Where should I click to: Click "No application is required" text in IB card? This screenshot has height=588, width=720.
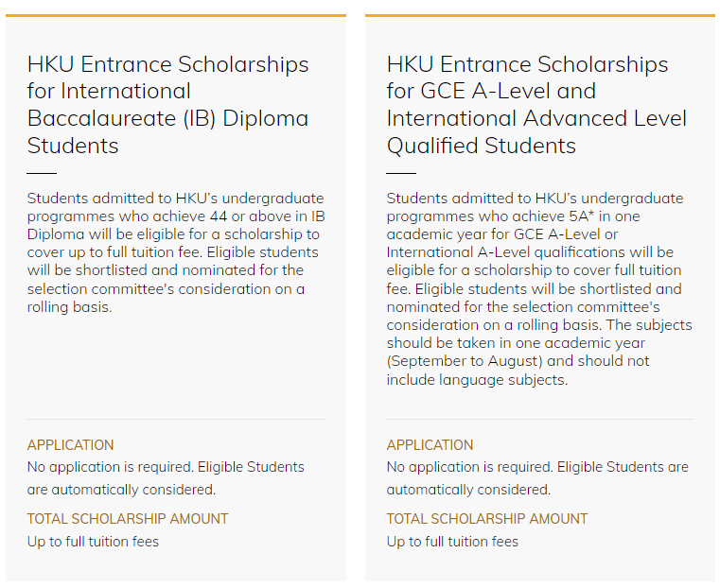166,478
